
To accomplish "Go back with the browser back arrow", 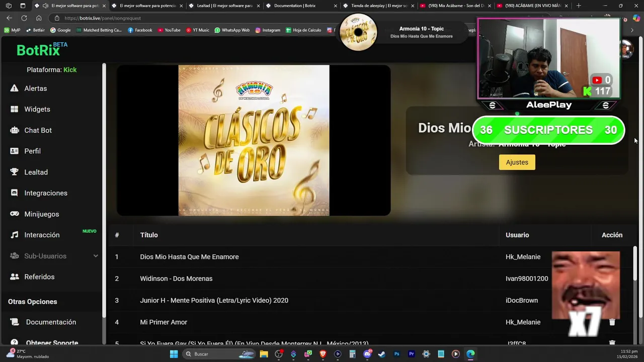I will point(9,18).
